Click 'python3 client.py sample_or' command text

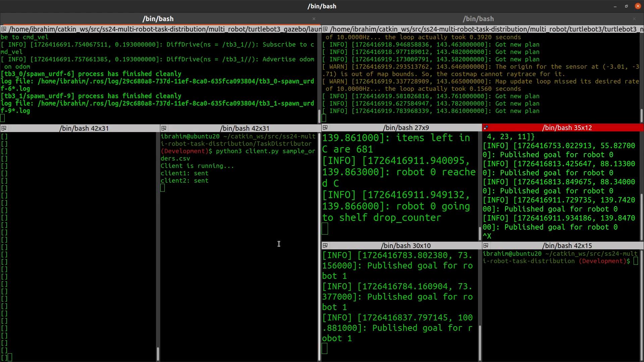[x=265, y=151]
